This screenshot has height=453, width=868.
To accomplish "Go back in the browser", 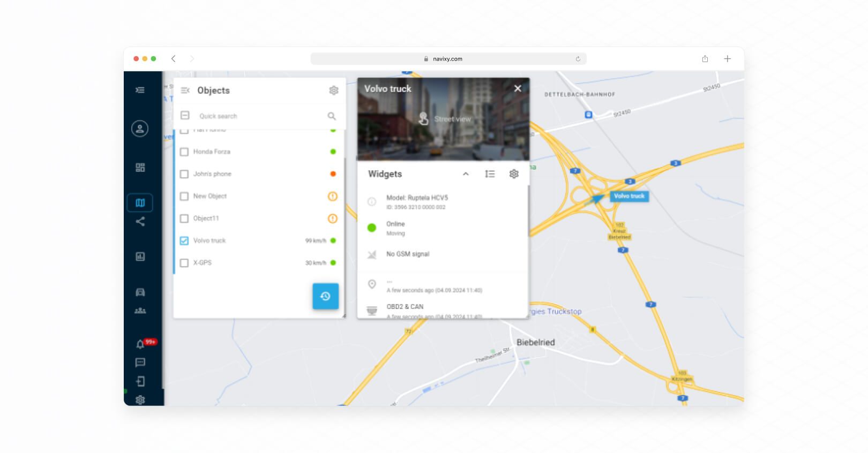I will click(x=173, y=59).
